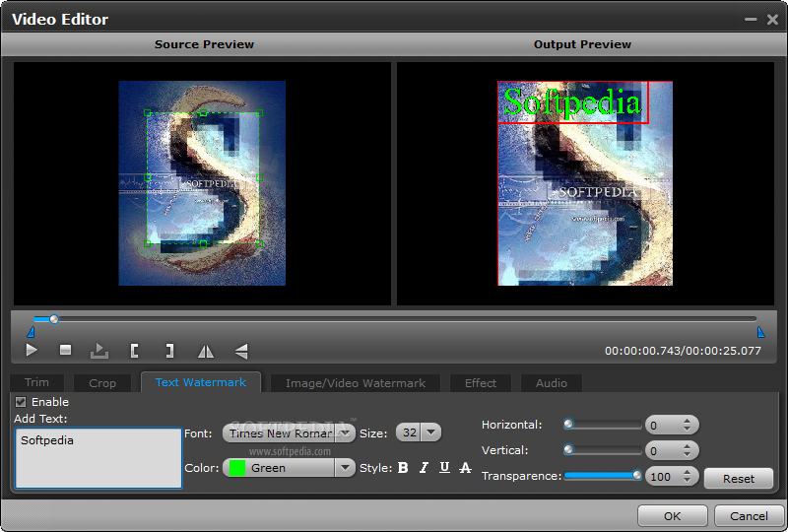This screenshot has height=532, width=788.
Task: Click the snapshot export icon
Action: 99,351
